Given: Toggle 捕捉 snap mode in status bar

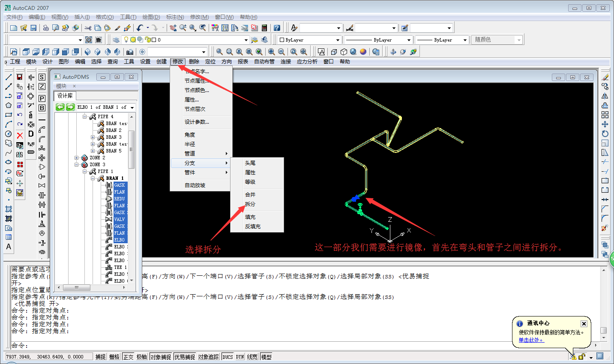Looking at the screenshot, I should coord(100,357).
